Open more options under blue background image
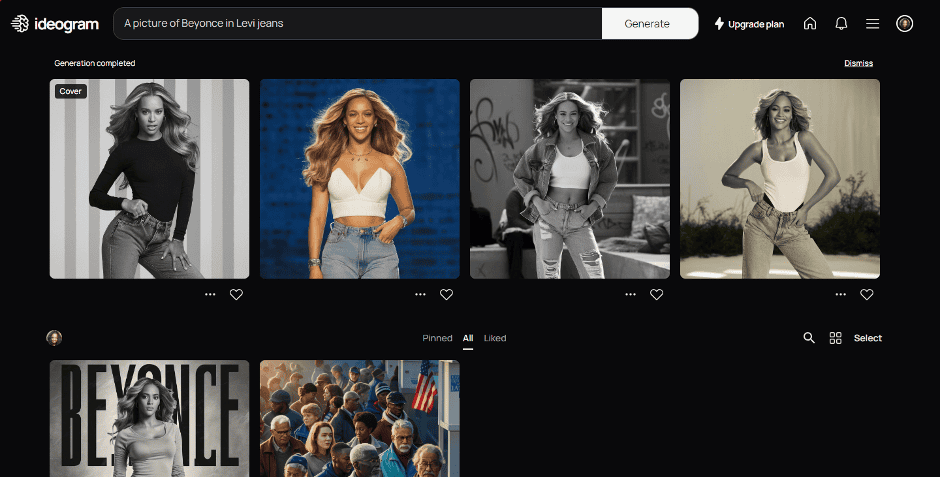This screenshot has width=940, height=477. (420, 294)
